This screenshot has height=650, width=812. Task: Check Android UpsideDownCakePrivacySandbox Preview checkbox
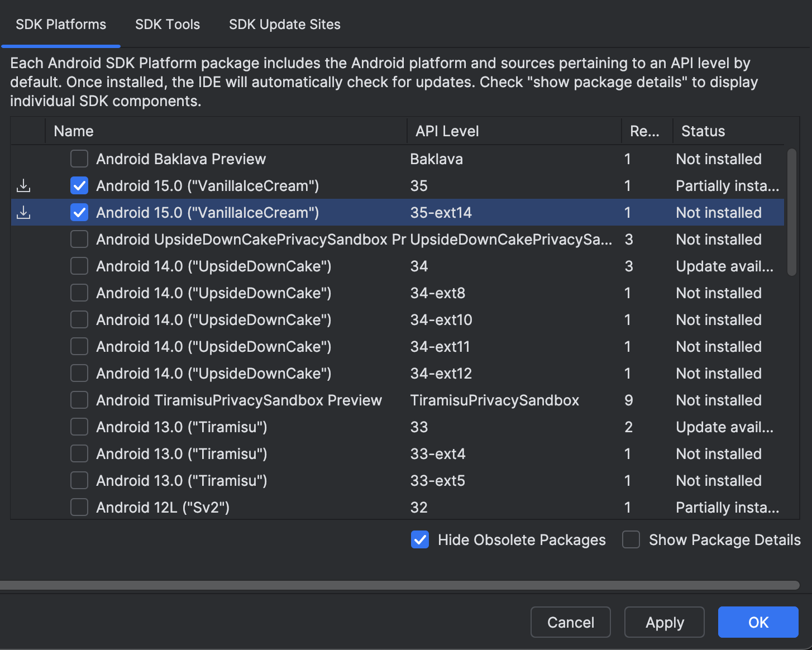79,239
